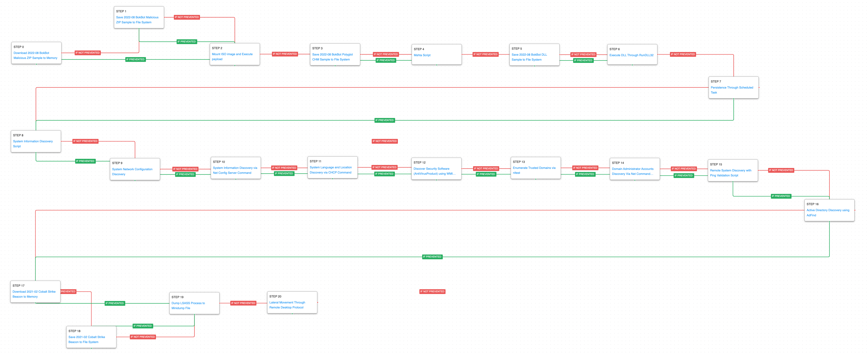868x355 pixels.
Task: Select Mount ISO image and Execute payload
Action: tap(232, 54)
